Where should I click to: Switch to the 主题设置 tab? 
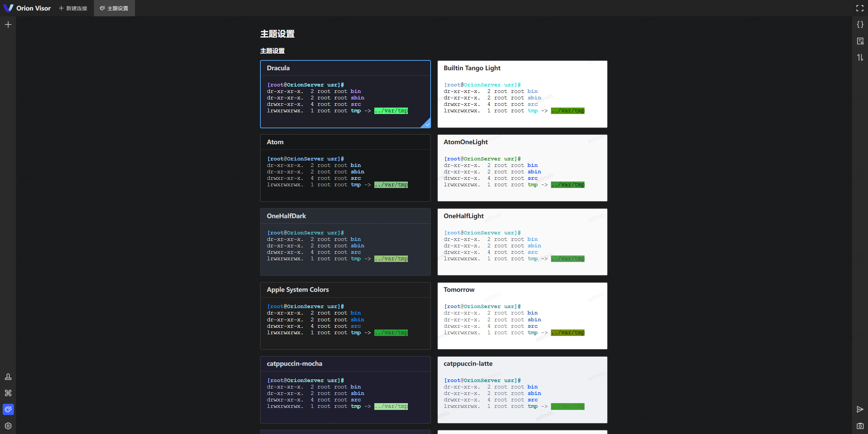point(114,8)
